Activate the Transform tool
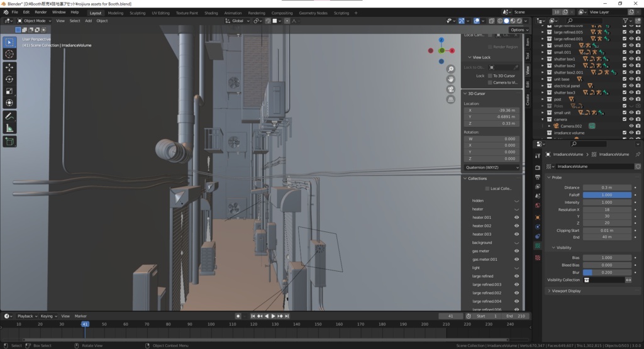The width and height of the screenshot is (644, 349). tap(9, 103)
